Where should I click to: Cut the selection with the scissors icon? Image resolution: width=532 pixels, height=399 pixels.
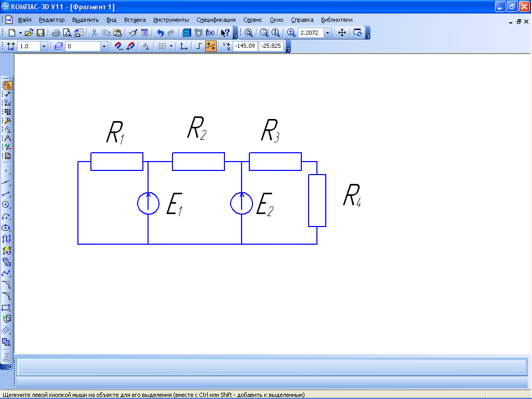95,33
